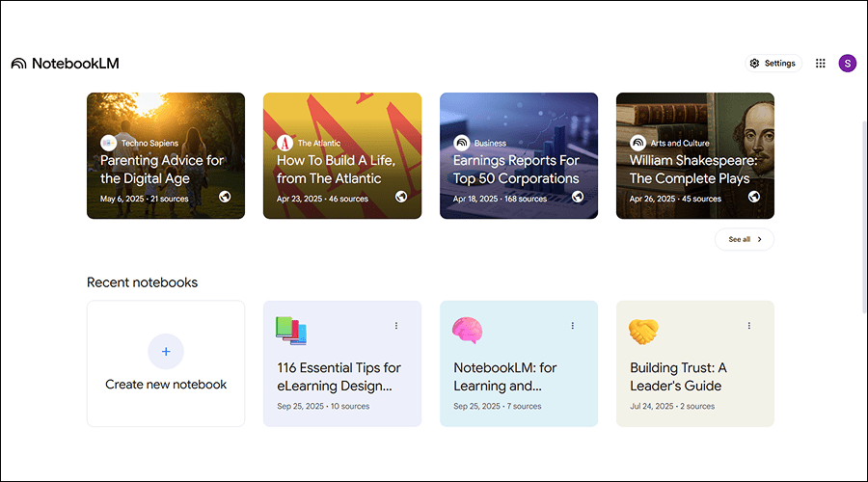Open the Settings button
This screenshot has height=482, width=868.
(773, 64)
